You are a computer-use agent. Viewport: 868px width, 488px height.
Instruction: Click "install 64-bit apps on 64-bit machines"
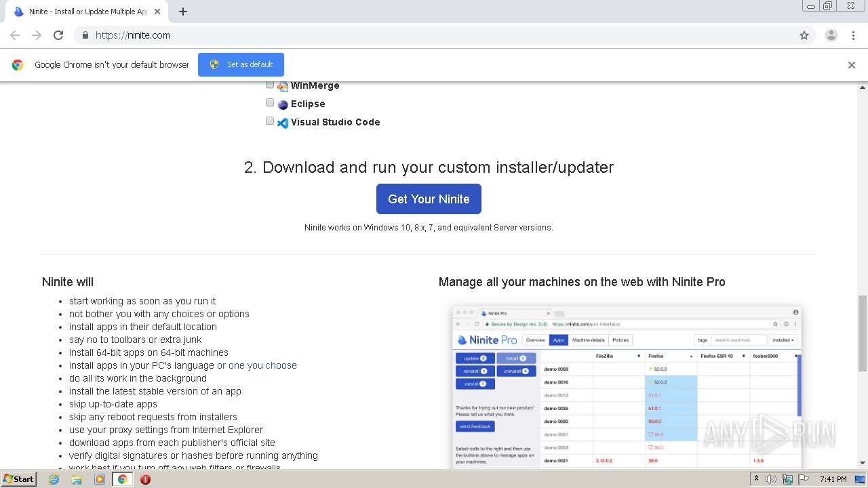pyautogui.click(x=149, y=352)
